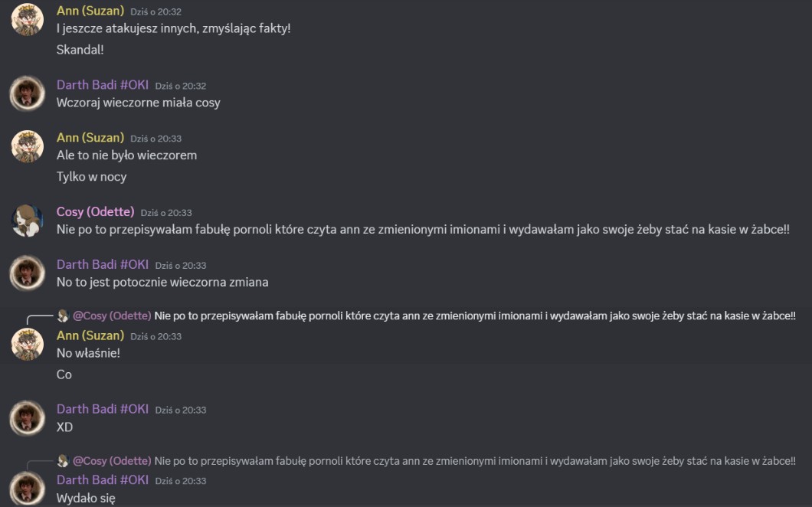Image resolution: width=812 pixels, height=507 pixels.
Task: Open the Cosy (Odette) profile avatar
Action: tap(27, 220)
